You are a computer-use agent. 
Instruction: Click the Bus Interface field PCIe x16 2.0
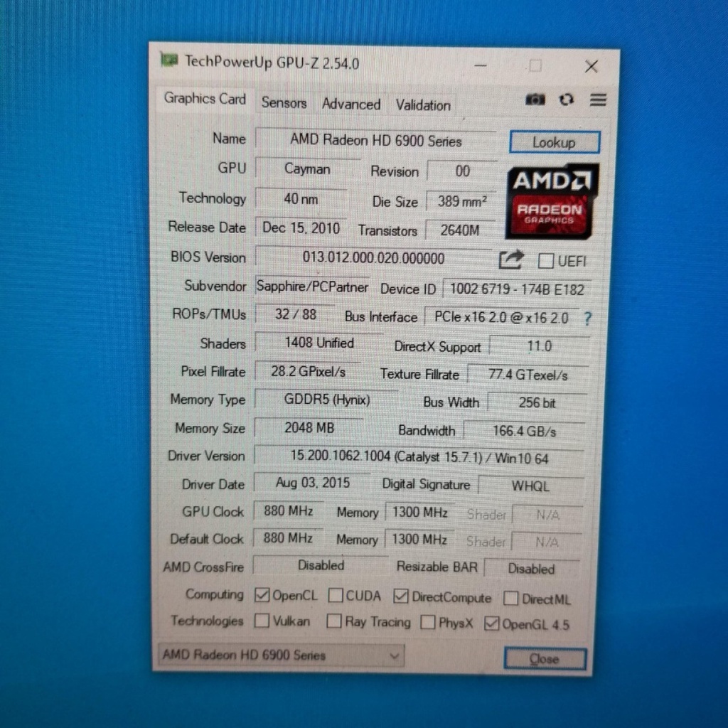[501, 318]
